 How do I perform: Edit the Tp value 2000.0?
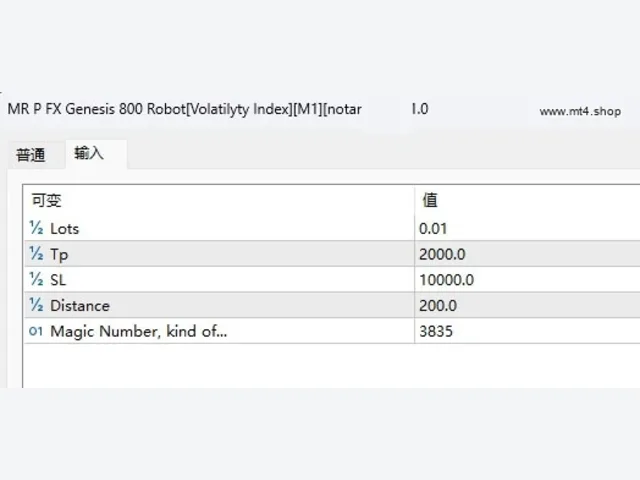pyautogui.click(x=527, y=254)
